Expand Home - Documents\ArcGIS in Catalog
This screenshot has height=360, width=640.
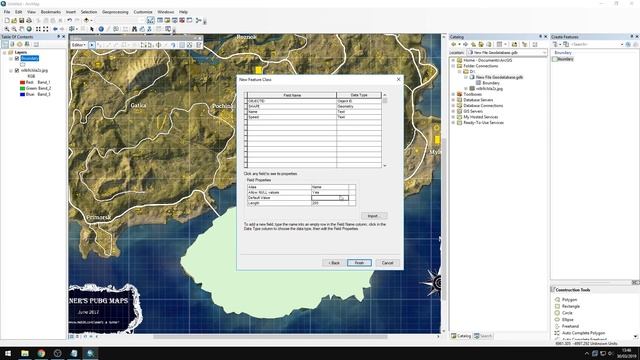(453, 60)
